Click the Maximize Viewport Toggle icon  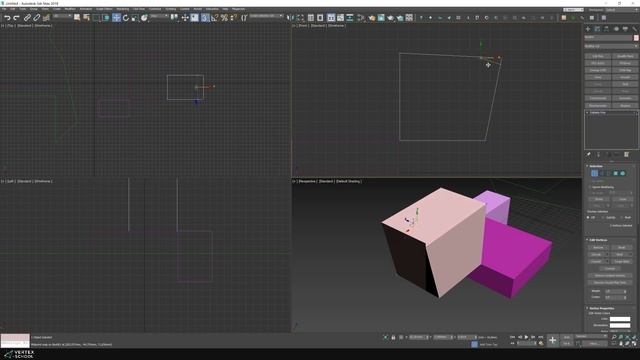click(634, 344)
